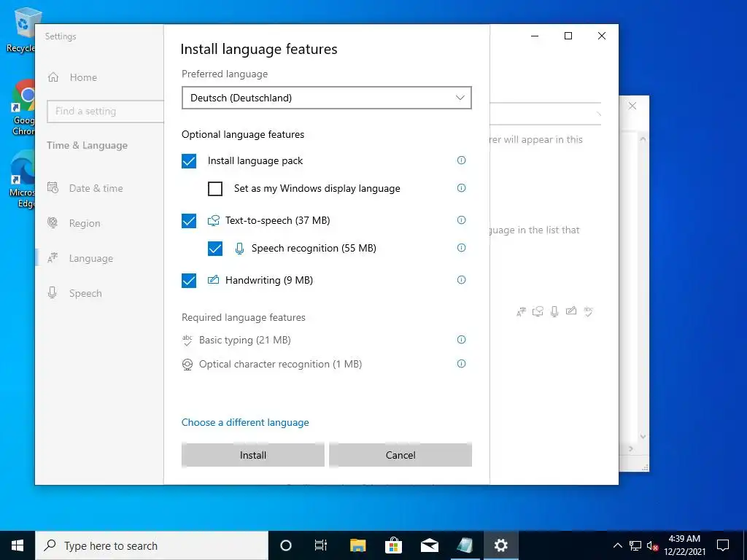Open Region settings page
The image size is (747, 560).
(x=85, y=223)
